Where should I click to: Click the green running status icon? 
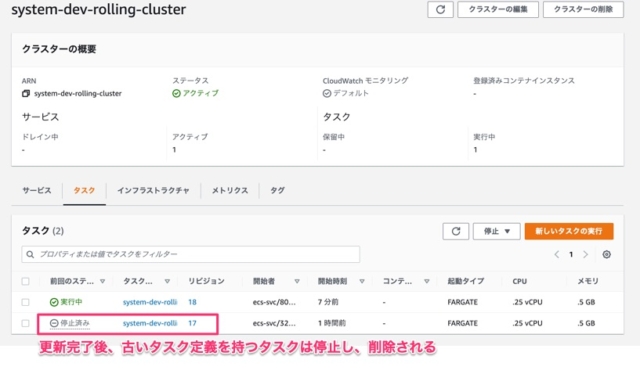tap(54, 302)
